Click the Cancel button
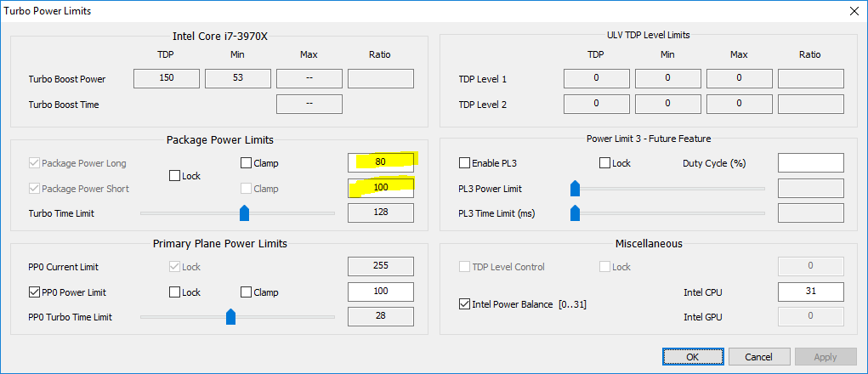Viewport: 868px width, 374px height. coord(758,357)
